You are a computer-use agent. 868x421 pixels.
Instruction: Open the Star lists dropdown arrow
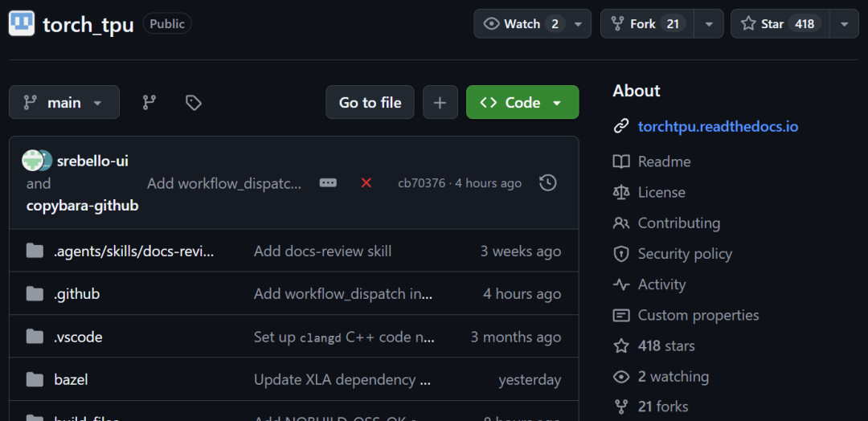(844, 24)
